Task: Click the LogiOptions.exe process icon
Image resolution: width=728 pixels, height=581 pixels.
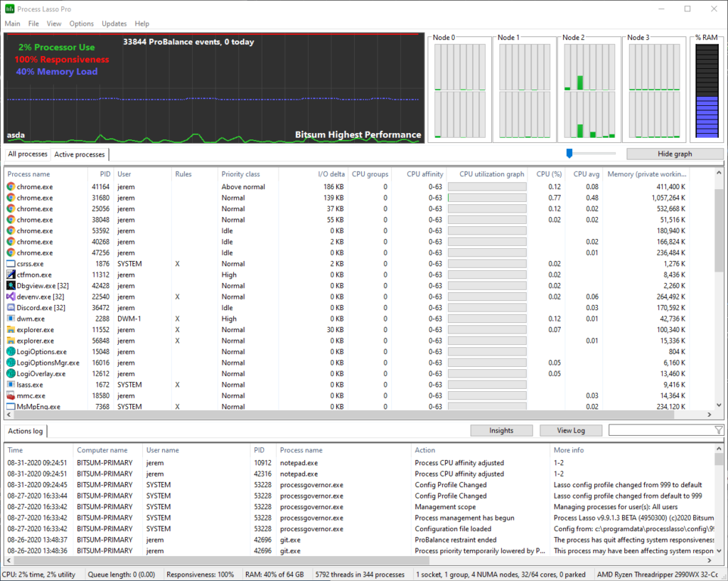Action: tap(9, 351)
